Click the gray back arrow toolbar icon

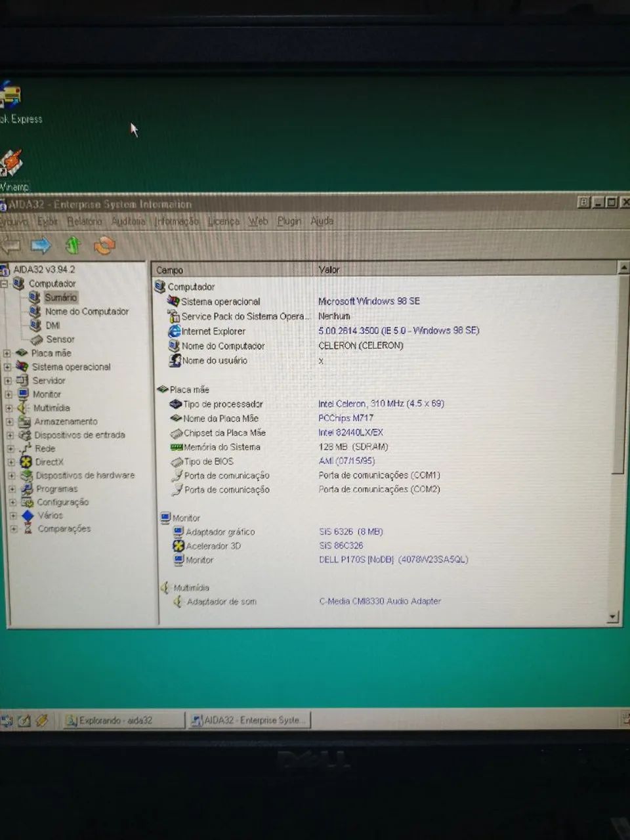click(10, 246)
